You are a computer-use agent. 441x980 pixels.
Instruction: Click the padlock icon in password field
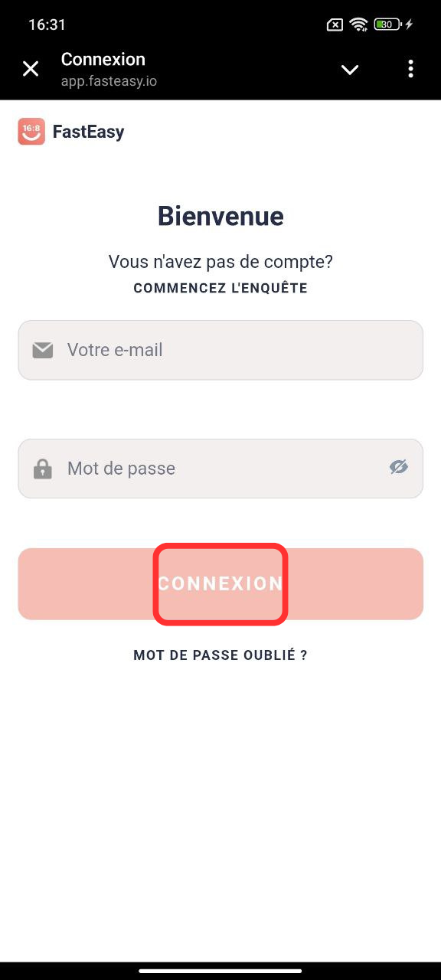click(43, 469)
